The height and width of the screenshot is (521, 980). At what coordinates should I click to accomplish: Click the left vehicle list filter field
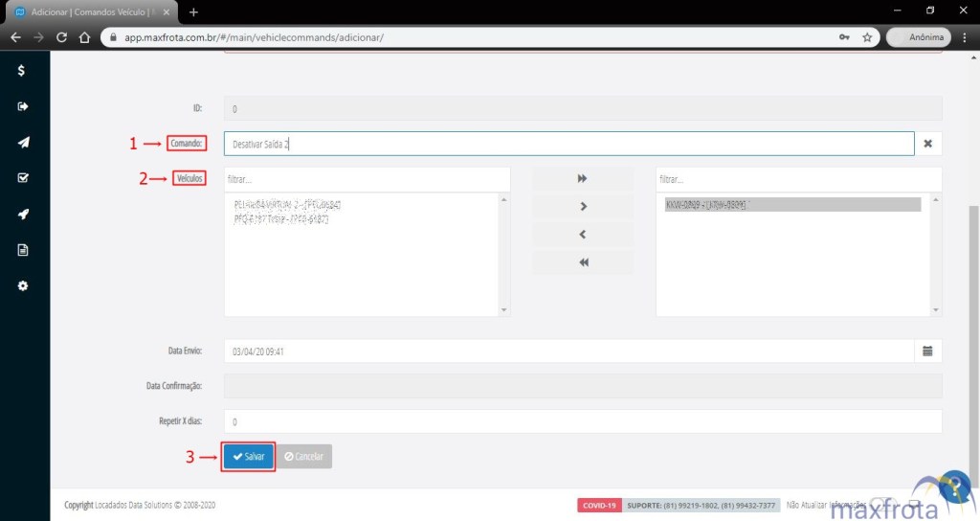click(x=367, y=179)
